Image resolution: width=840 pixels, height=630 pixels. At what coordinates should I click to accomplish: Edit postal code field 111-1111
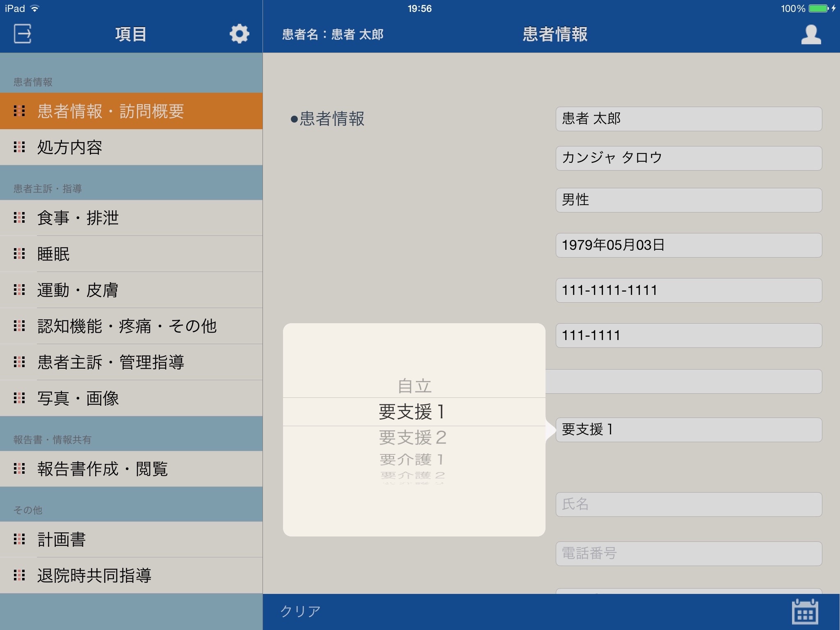click(x=689, y=336)
